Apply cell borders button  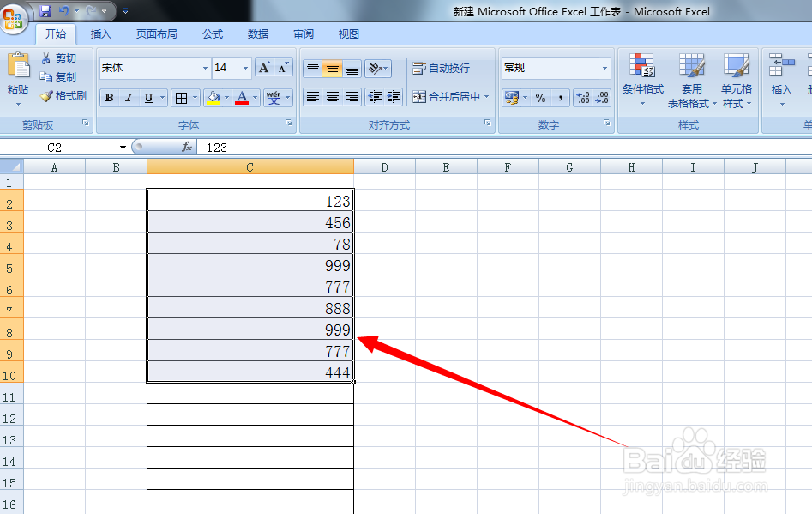(181, 98)
